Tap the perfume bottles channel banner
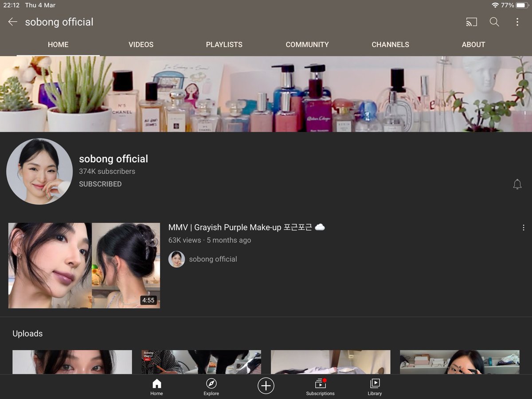 (266, 94)
